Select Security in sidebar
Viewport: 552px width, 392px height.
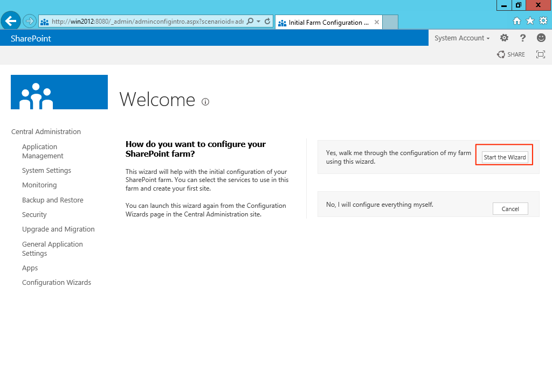(34, 214)
